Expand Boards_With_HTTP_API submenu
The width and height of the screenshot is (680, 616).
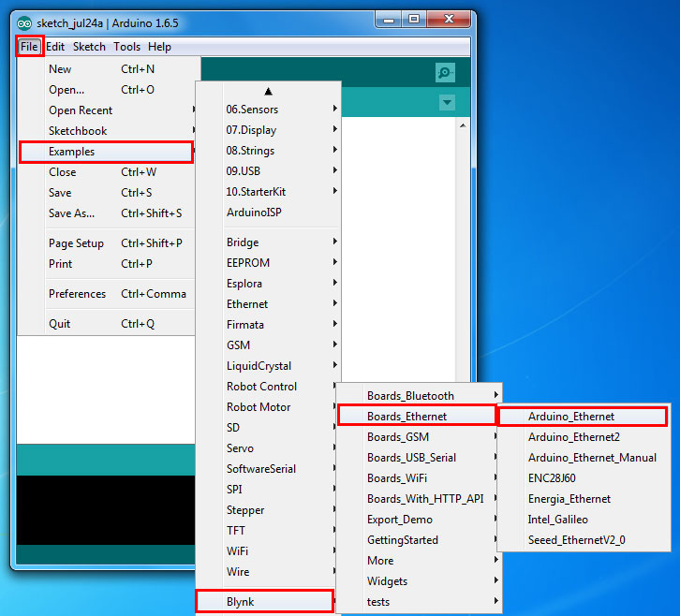point(419,499)
